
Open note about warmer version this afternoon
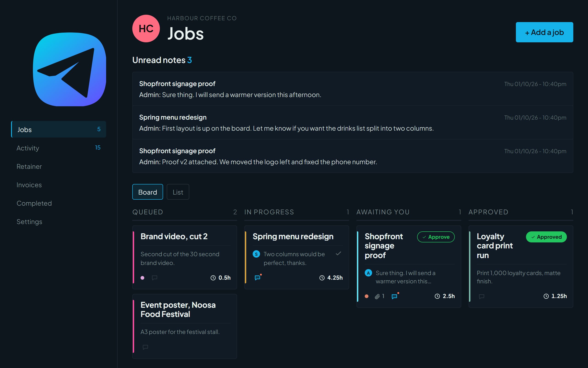[x=353, y=89]
